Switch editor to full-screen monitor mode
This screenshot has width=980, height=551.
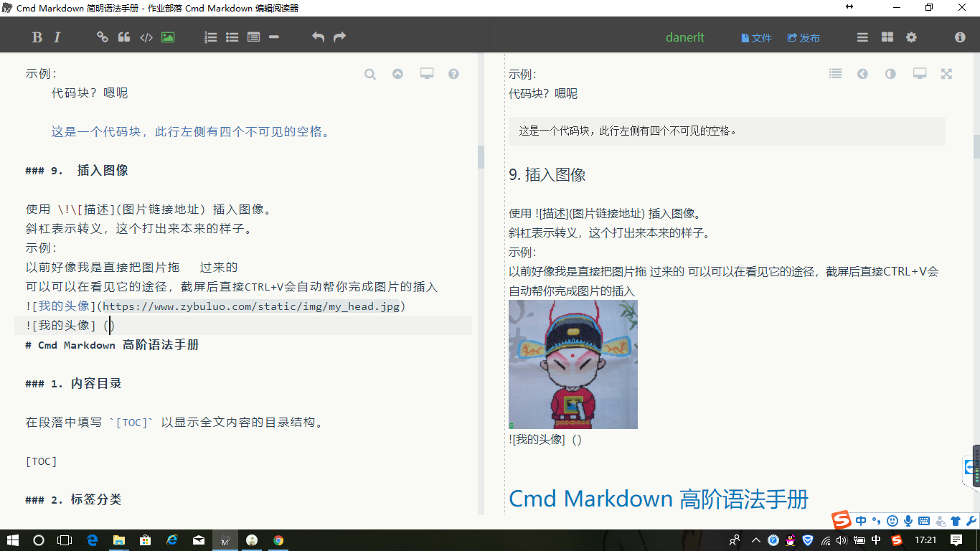click(x=427, y=73)
